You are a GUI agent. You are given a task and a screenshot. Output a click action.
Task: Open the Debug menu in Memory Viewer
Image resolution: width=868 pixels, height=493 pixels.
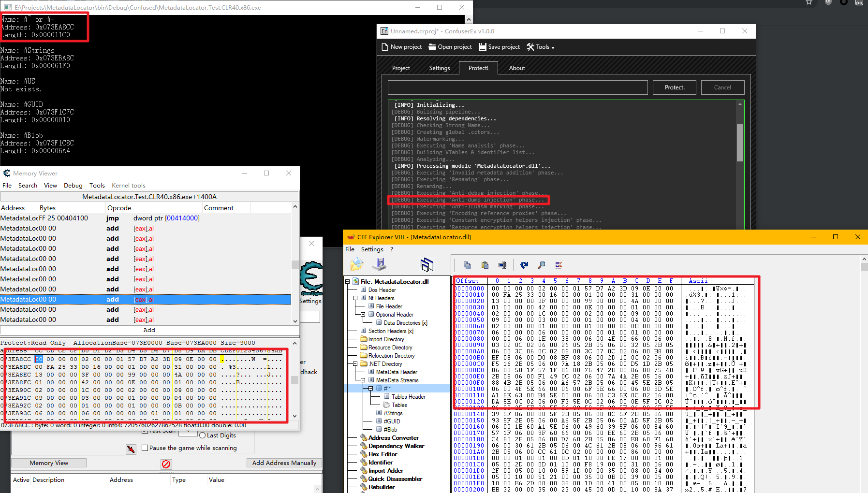pyautogui.click(x=73, y=186)
